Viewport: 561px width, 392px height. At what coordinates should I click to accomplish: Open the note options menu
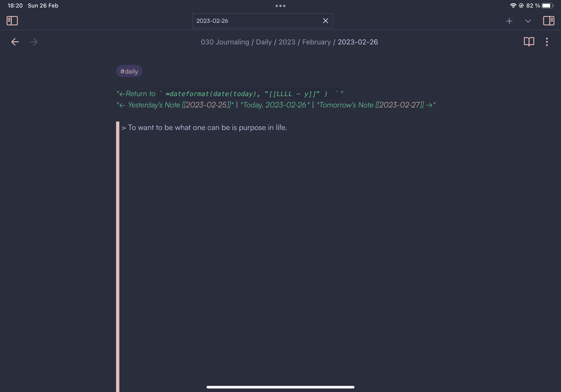coord(547,42)
